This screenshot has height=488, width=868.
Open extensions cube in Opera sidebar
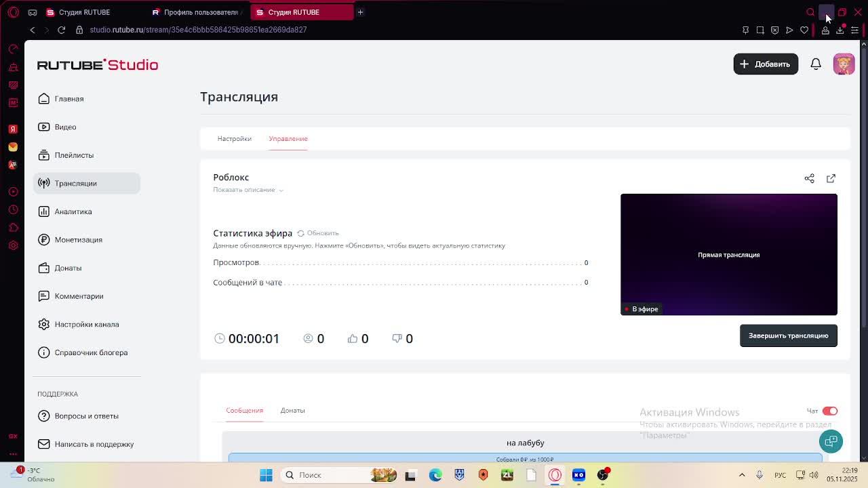13,228
